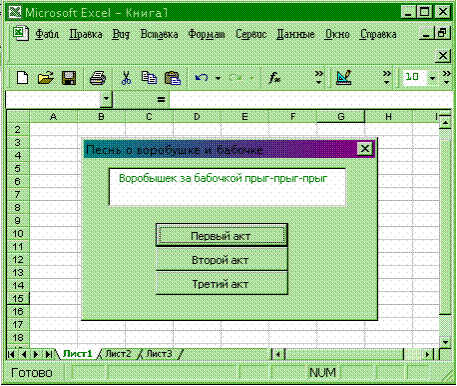This screenshot has width=457, height=386.
Task: Go to first sheet with tab navigation arrow
Action: click(11, 354)
